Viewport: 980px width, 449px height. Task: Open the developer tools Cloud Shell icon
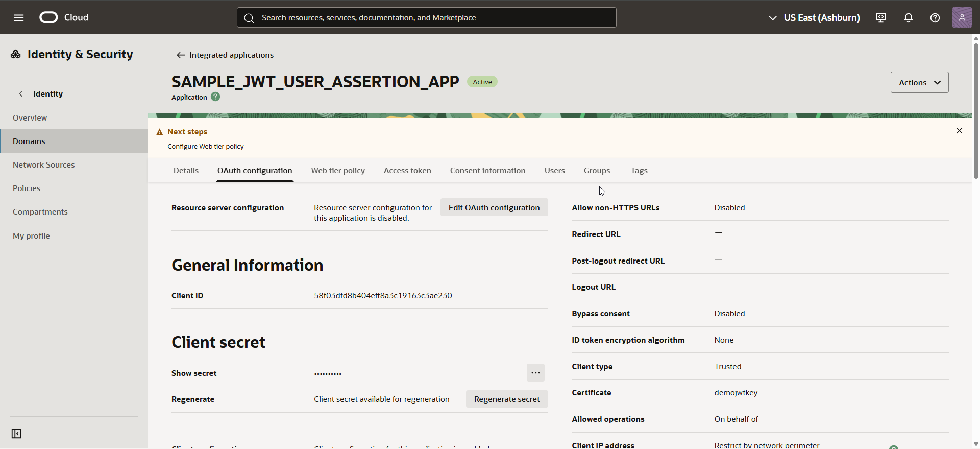tap(881, 18)
